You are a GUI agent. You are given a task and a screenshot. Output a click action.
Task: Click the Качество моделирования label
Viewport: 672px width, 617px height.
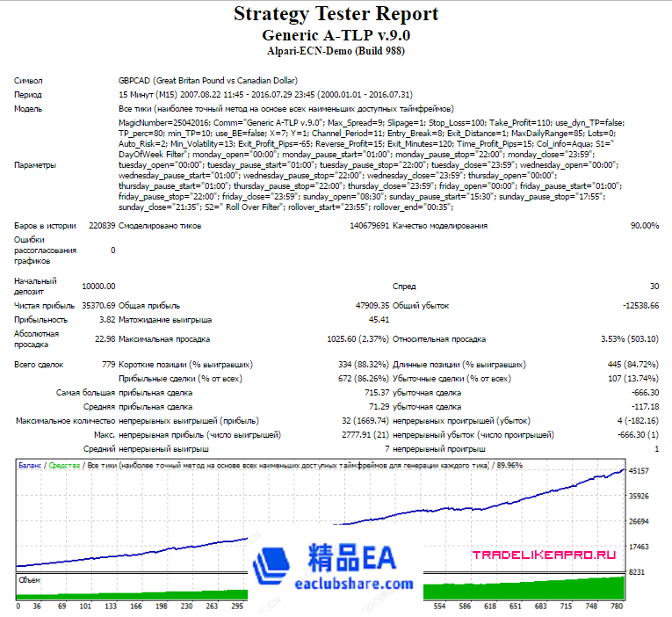(x=440, y=226)
